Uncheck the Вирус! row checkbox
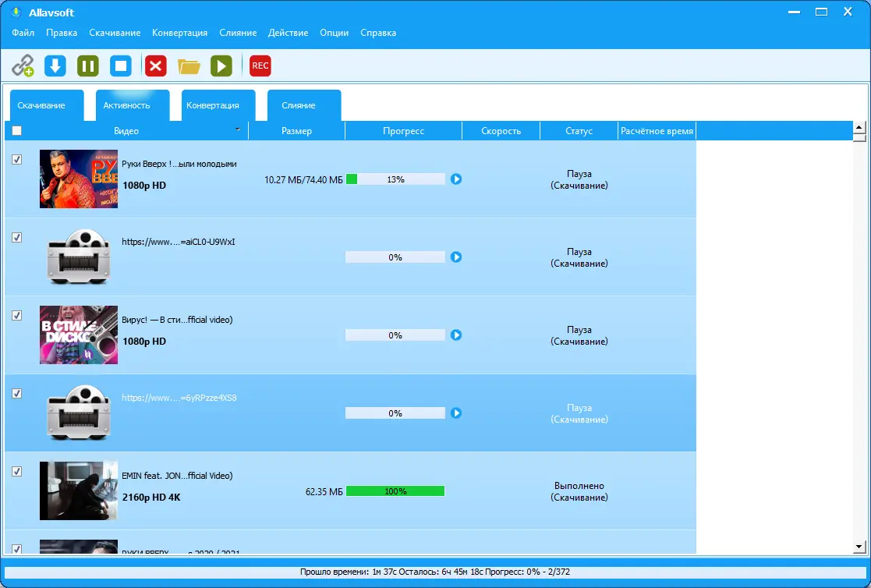871x588 pixels. (x=16, y=315)
